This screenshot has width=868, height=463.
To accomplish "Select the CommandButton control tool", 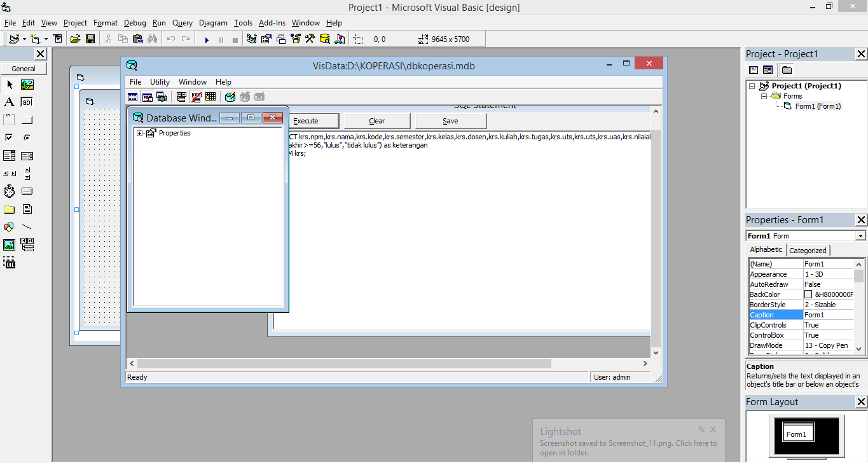I will (x=27, y=120).
